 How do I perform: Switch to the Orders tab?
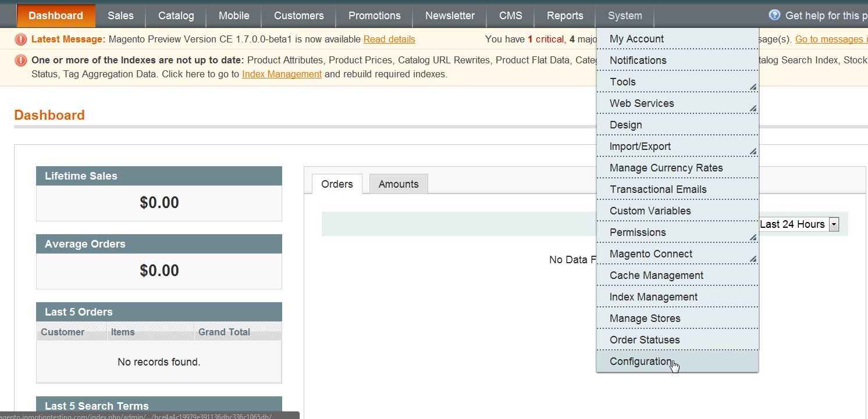click(x=337, y=184)
